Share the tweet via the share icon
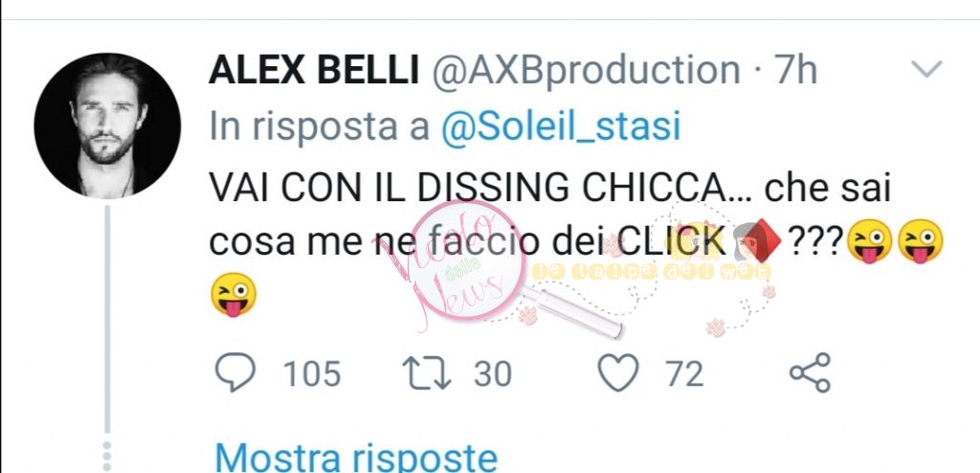Viewport: 980px width, 473px height. [x=810, y=372]
